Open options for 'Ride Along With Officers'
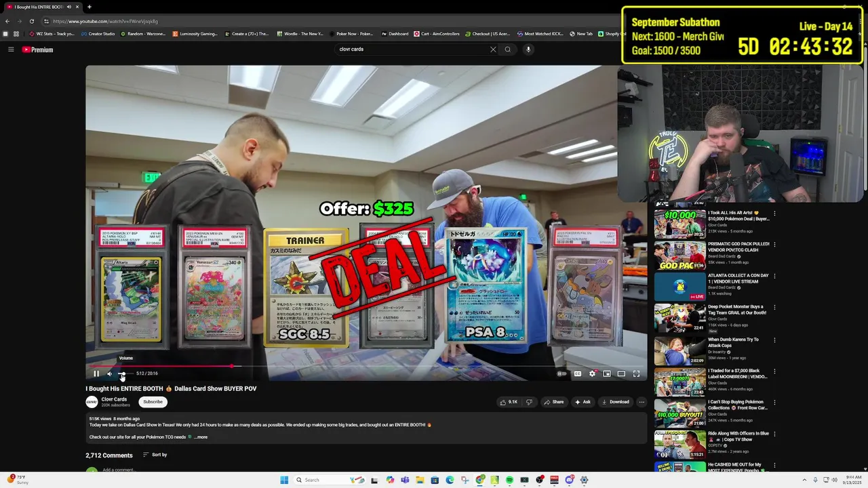 pos(774,435)
